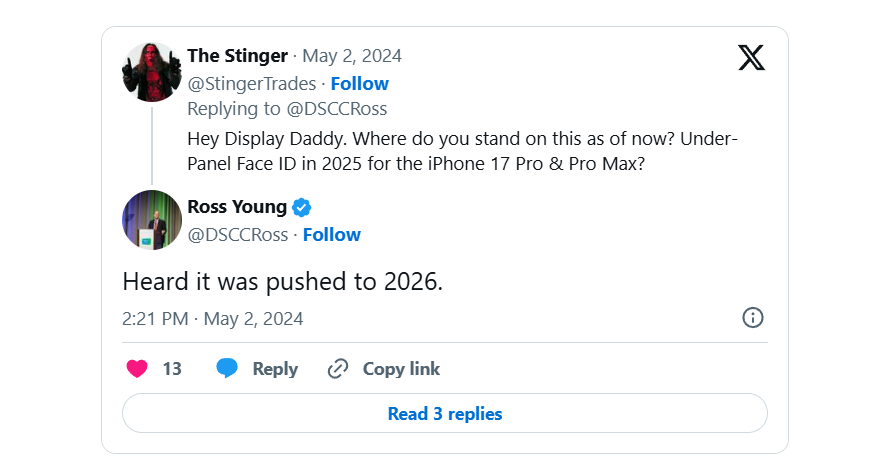Like the tweet with heart icon
The height and width of the screenshot is (476, 885).
(x=137, y=369)
